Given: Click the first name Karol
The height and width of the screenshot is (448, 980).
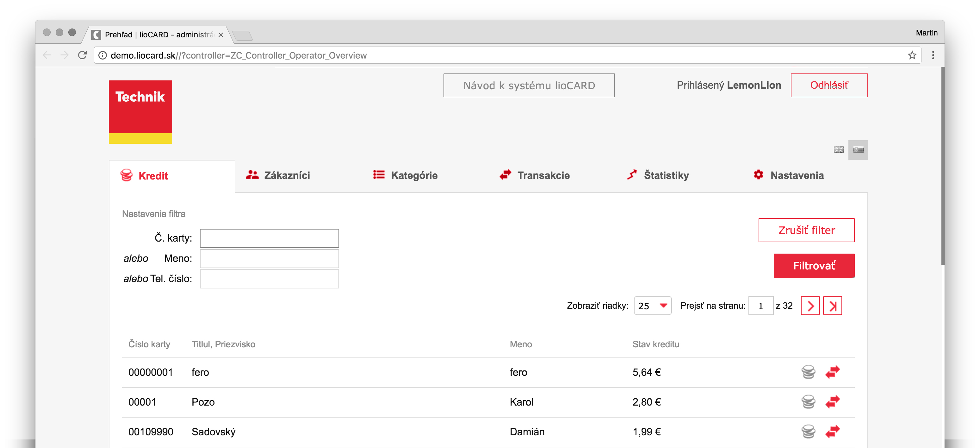Looking at the screenshot, I should pyautogui.click(x=521, y=402).
